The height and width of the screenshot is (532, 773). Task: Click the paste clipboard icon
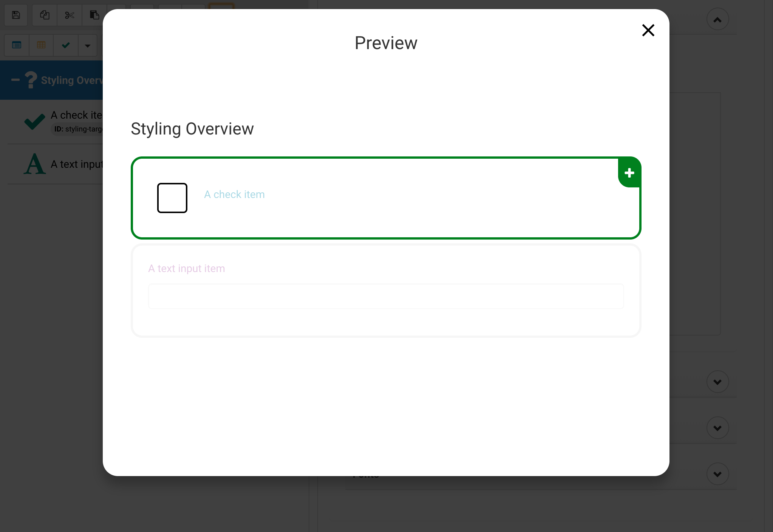(94, 15)
